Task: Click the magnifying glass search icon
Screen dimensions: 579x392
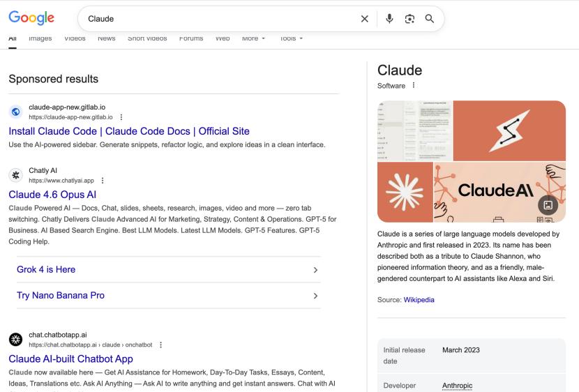Action: pos(430,19)
